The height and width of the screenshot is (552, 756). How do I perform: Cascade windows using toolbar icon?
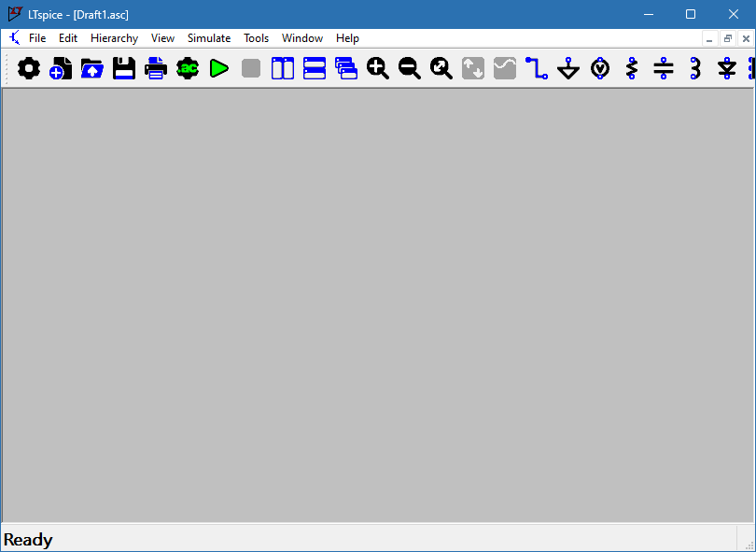[x=346, y=68]
